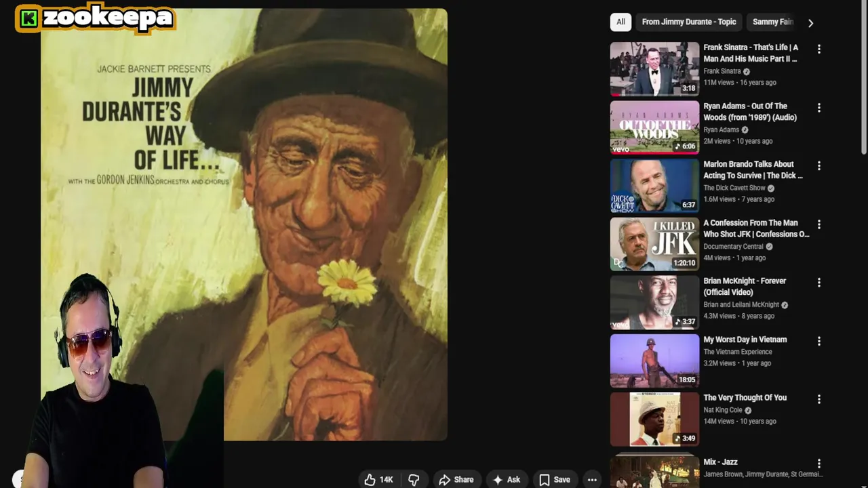Viewport: 868px width, 488px height.
Task: Go to Brian and Leilani McKnight channel
Action: point(741,305)
